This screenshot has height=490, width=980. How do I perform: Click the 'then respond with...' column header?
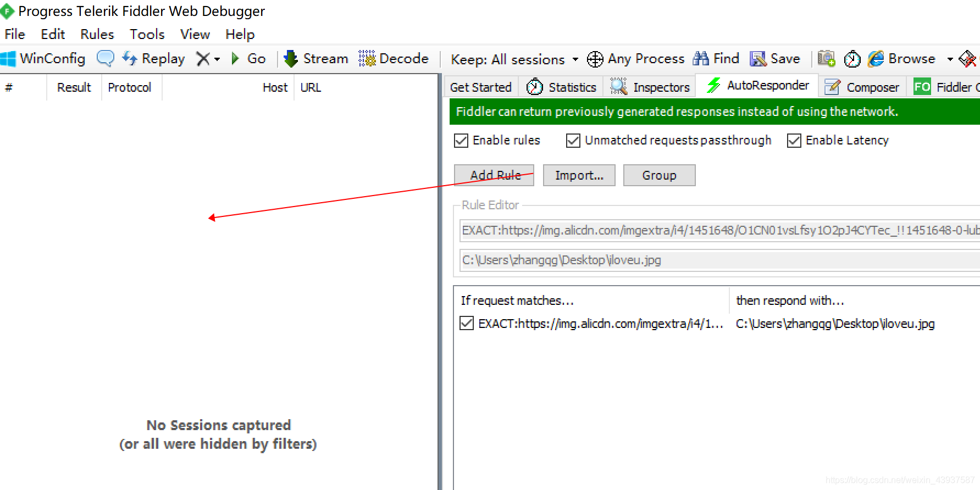coord(855,300)
